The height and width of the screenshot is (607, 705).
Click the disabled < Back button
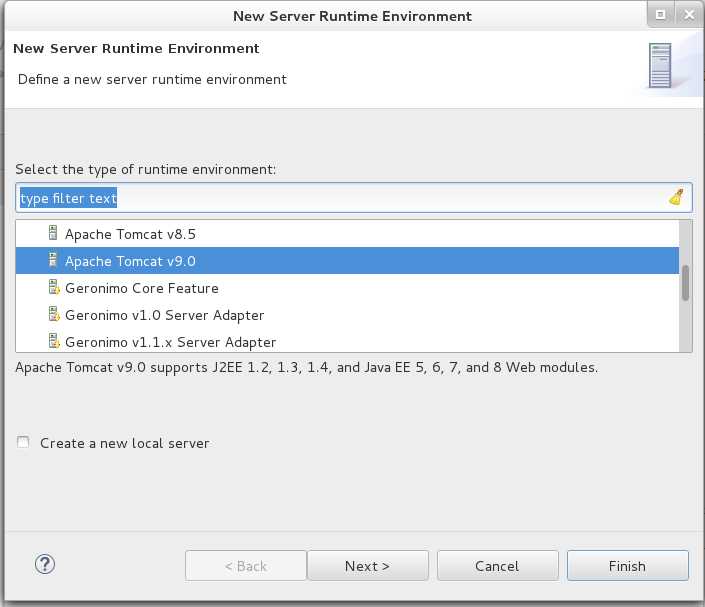tap(246, 566)
